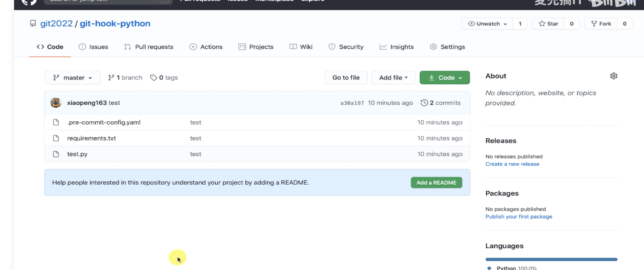The width and height of the screenshot is (644, 270).
Task: Open the test.py file
Action: coord(77,154)
